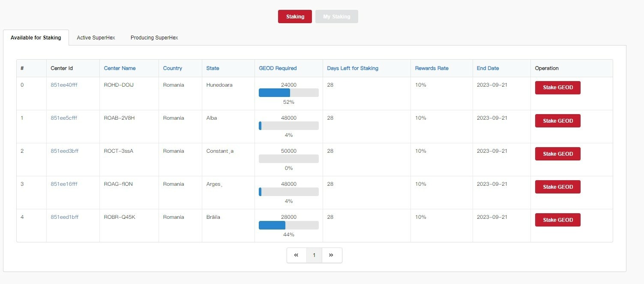Sort by Days Left for Staking header
Image resolution: width=644 pixels, height=284 pixels.
point(352,68)
